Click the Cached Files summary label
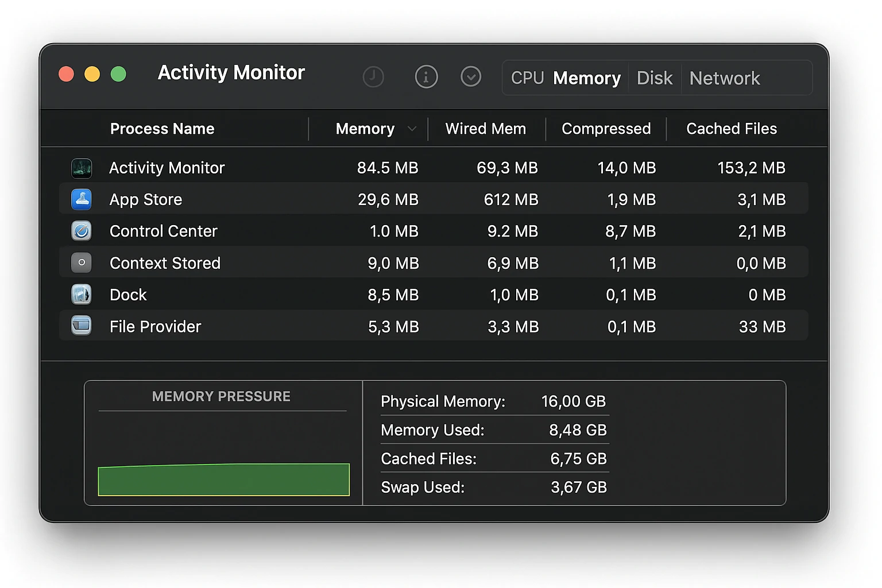 [x=429, y=458]
